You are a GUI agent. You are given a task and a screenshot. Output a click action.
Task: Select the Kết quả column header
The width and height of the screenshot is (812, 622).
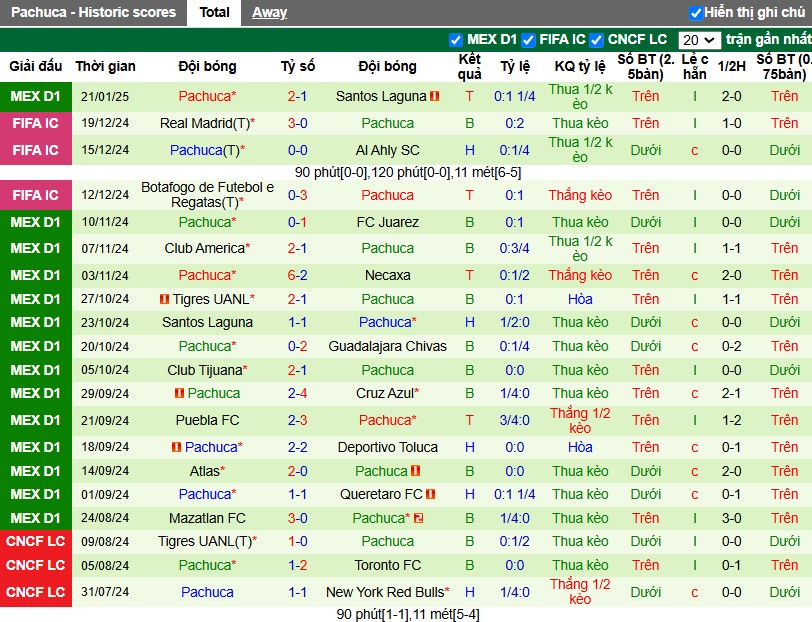point(469,66)
